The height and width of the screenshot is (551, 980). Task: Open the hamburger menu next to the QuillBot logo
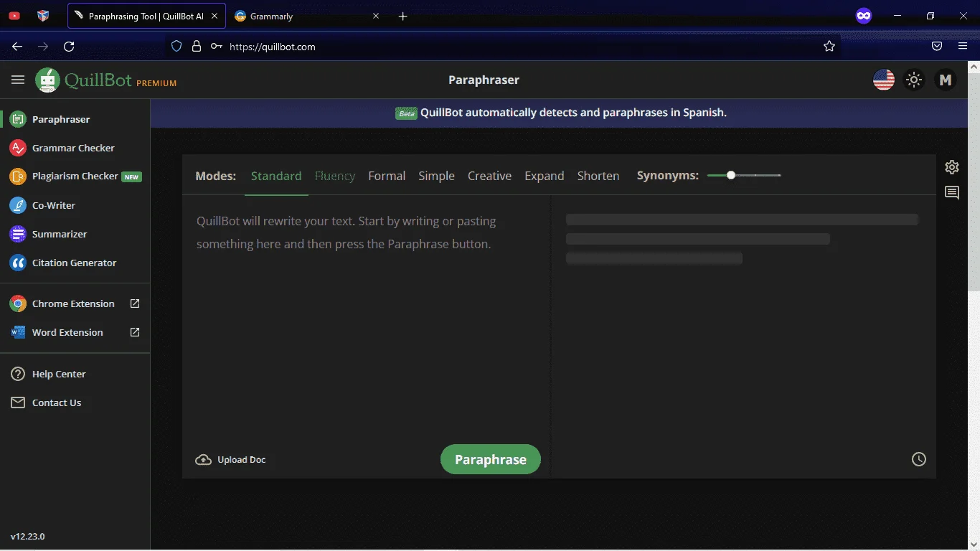point(18,80)
